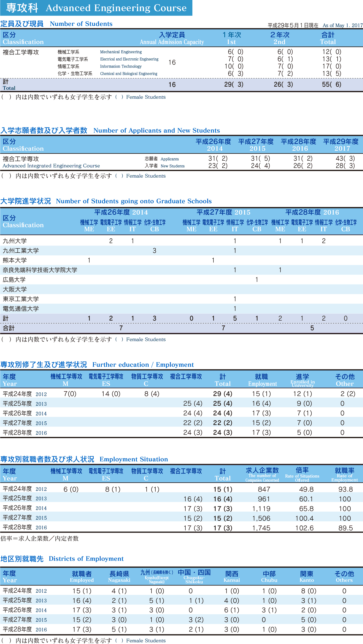Click the "102.6" ratio value
Viewport: 363px width, 644px height.
(x=304, y=528)
